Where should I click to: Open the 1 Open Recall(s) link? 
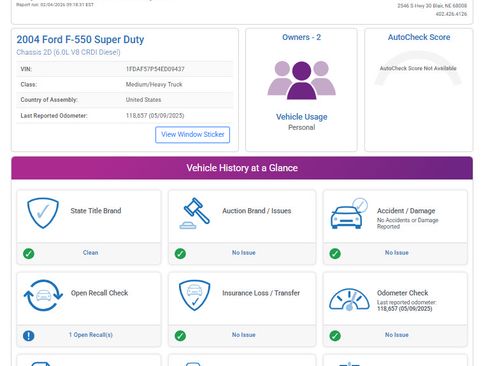(91, 335)
